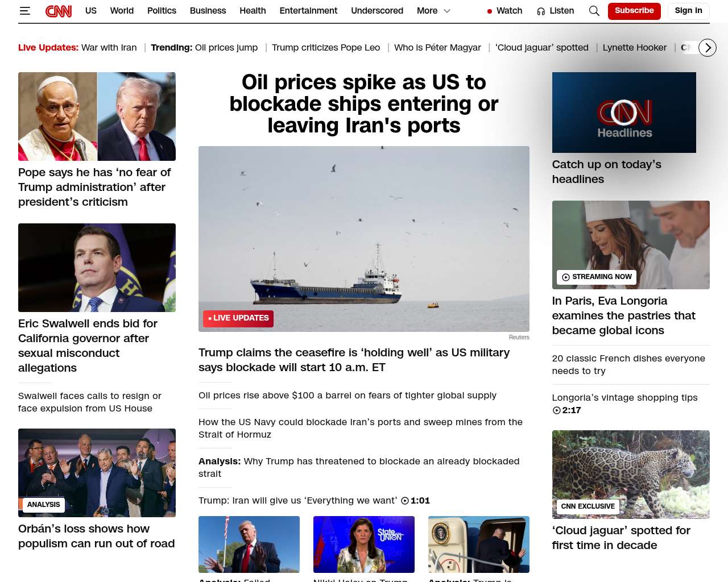Open the Politics section
The width and height of the screenshot is (728, 582).
[x=162, y=11]
